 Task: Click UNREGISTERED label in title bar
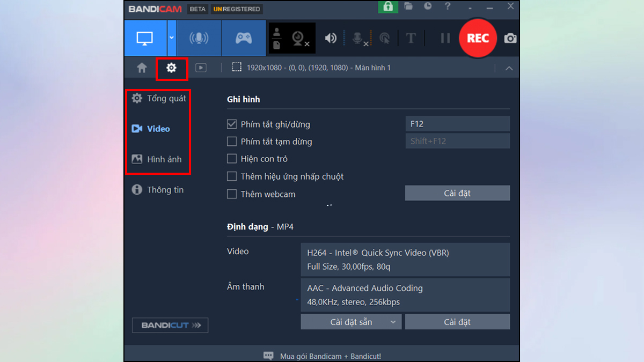237,9
